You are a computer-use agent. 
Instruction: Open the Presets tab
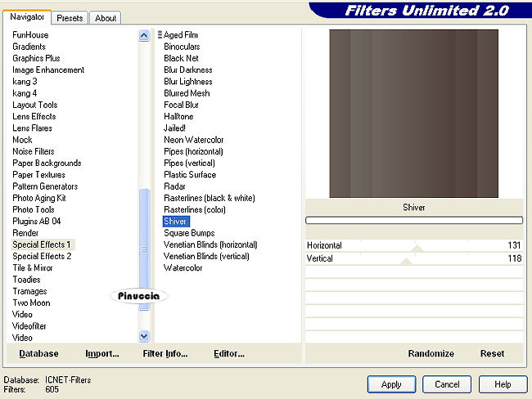point(70,18)
